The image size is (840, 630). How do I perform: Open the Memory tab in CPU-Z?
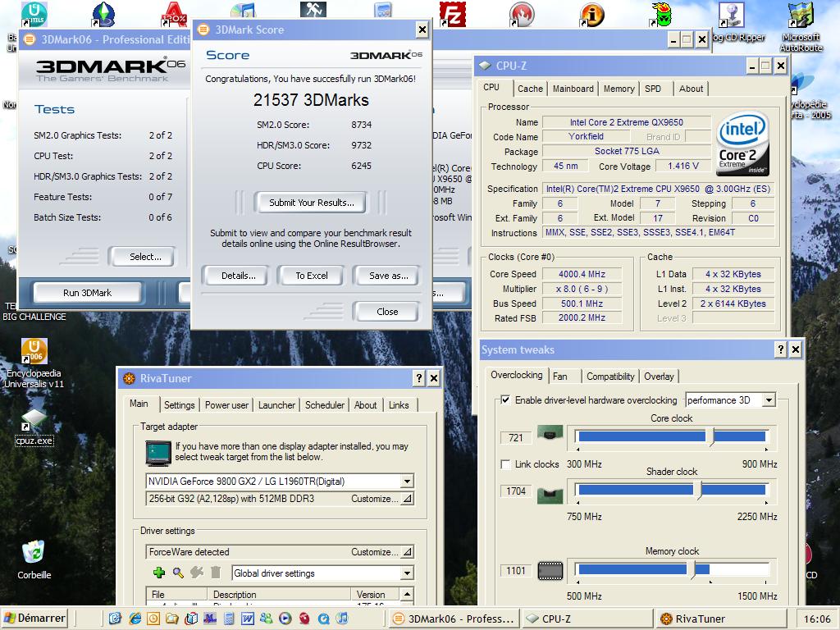pos(619,89)
